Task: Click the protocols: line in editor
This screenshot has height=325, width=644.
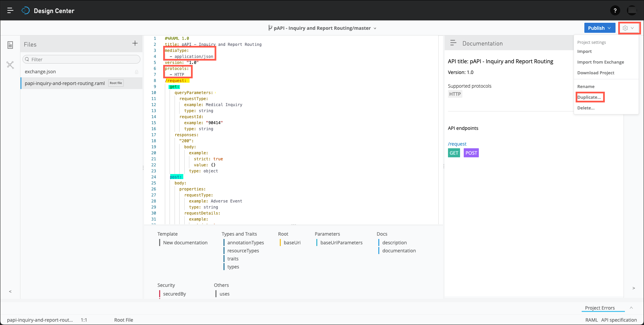Action: pyautogui.click(x=177, y=69)
